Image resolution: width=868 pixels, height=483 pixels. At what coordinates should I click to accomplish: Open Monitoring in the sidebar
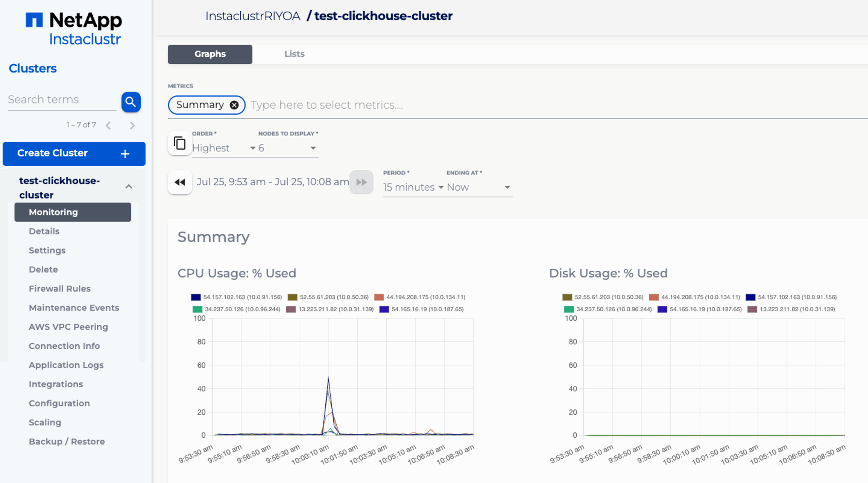pos(73,212)
